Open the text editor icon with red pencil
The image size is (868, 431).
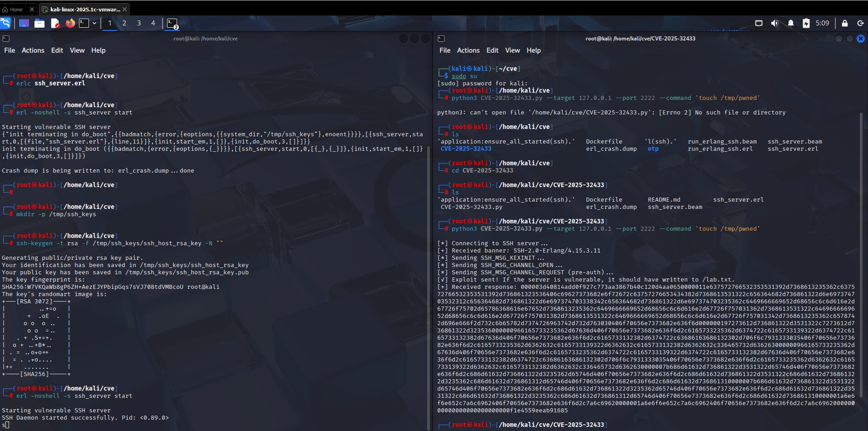click(55, 23)
